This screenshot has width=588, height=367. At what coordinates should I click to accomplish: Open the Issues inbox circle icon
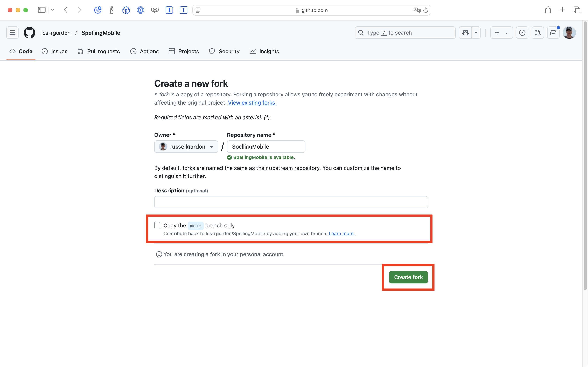tap(522, 32)
